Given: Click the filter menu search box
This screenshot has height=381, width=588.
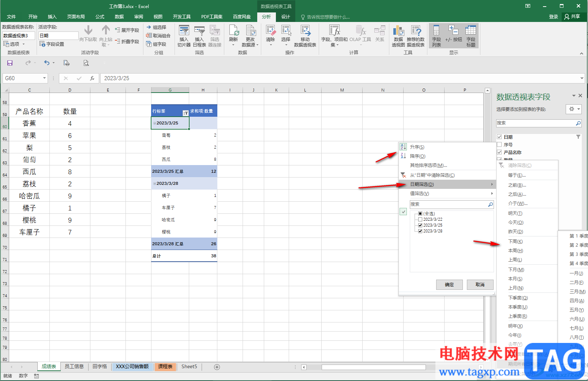Looking at the screenshot, I should [x=452, y=204].
